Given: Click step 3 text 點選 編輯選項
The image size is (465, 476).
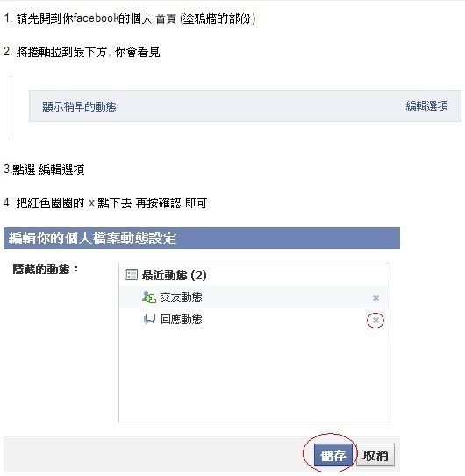Looking at the screenshot, I should [44, 169].
